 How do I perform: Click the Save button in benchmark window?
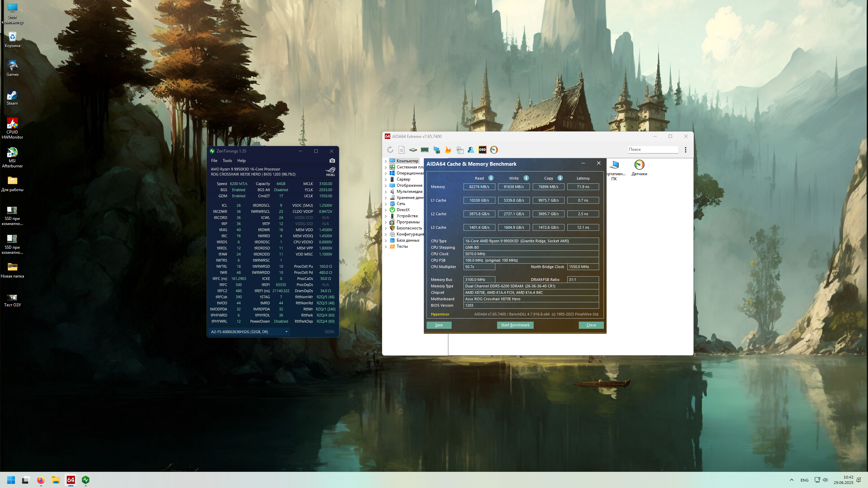(x=439, y=325)
